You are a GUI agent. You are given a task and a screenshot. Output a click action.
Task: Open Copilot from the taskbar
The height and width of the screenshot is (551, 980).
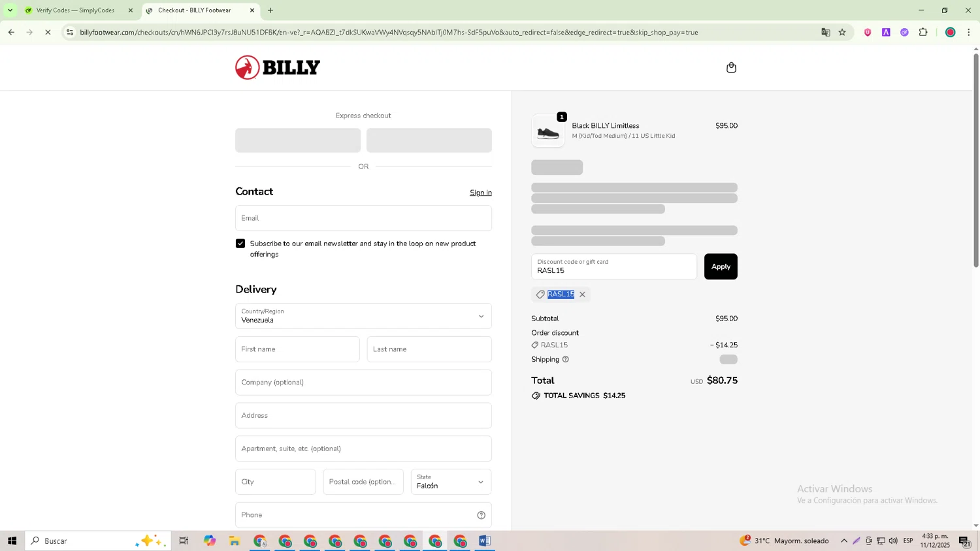click(209, 541)
